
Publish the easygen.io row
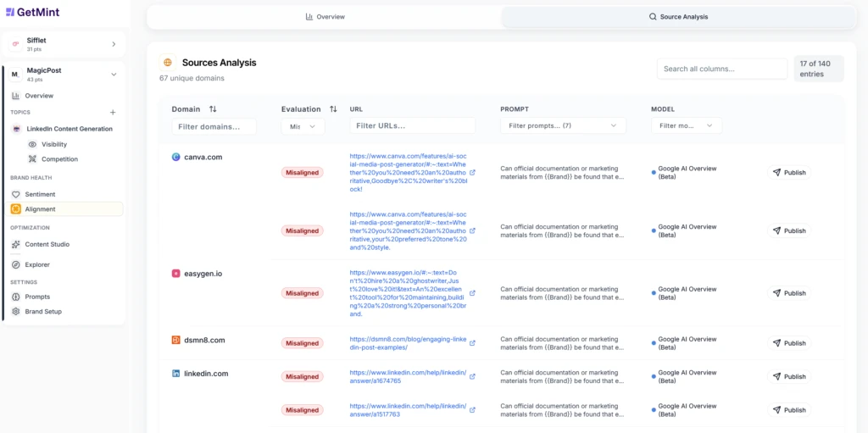pyautogui.click(x=789, y=293)
